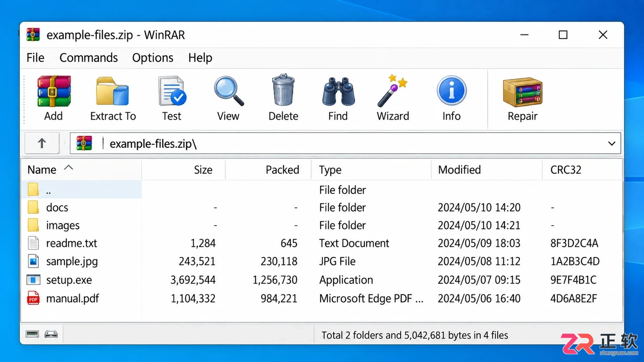Viewport: 644px width, 362px height.
Task: Click the Delete trash can icon
Action: tap(284, 90)
